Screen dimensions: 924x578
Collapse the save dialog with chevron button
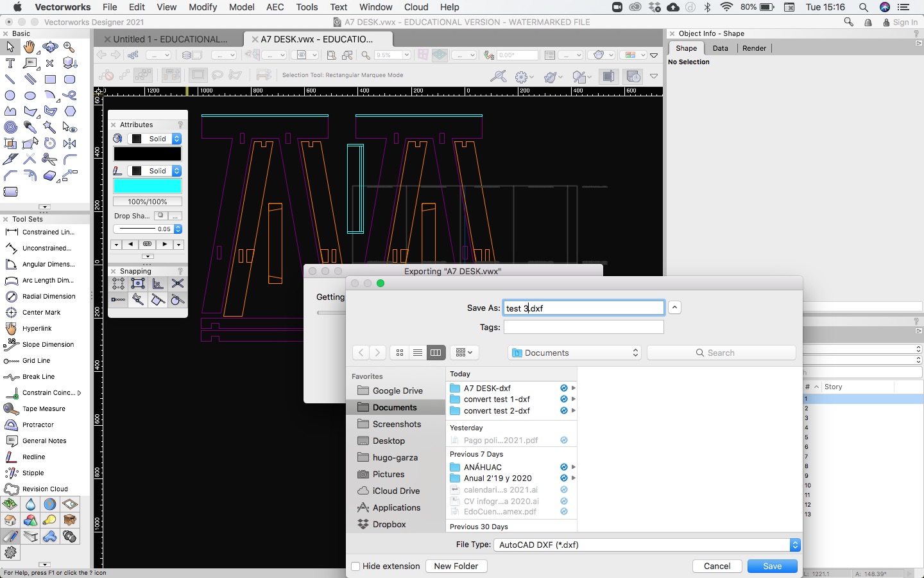674,308
